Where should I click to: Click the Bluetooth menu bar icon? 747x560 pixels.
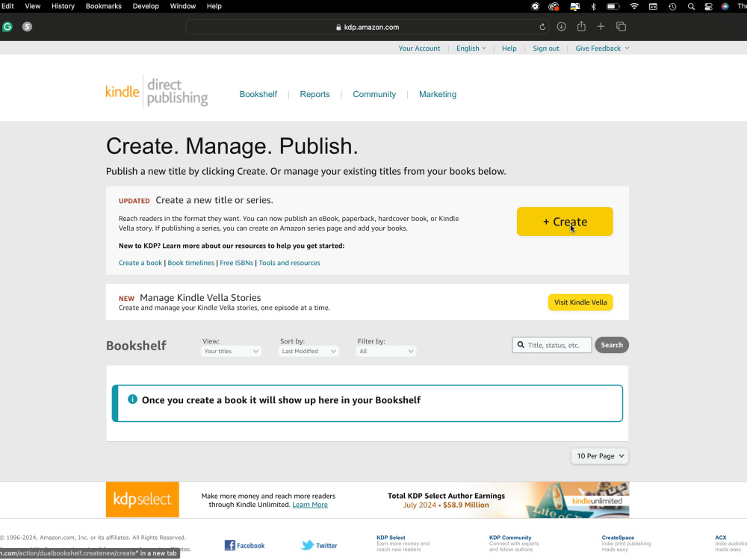coord(594,6)
